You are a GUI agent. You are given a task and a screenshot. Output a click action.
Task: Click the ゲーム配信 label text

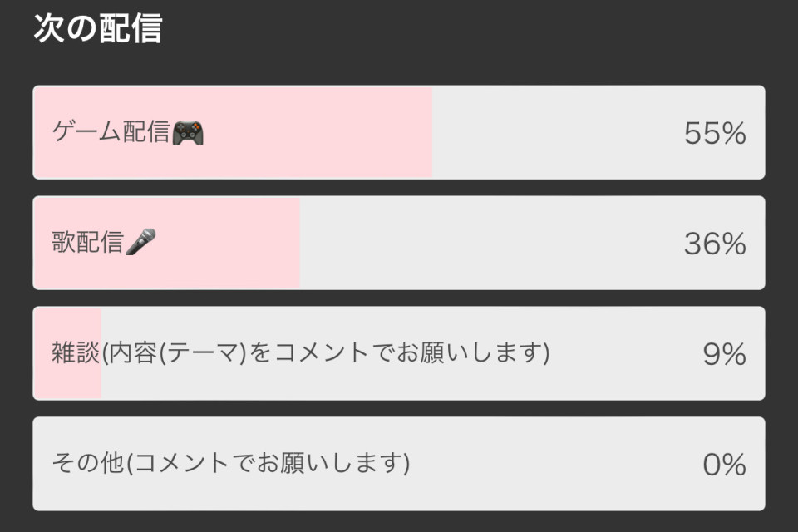[x=111, y=132]
